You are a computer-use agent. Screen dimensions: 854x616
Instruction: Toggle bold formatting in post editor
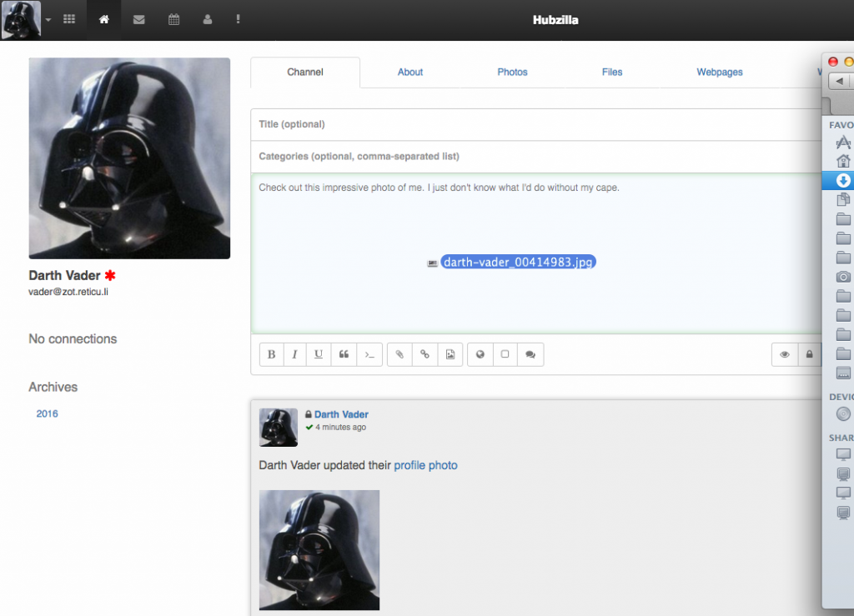pyautogui.click(x=271, y=354)
